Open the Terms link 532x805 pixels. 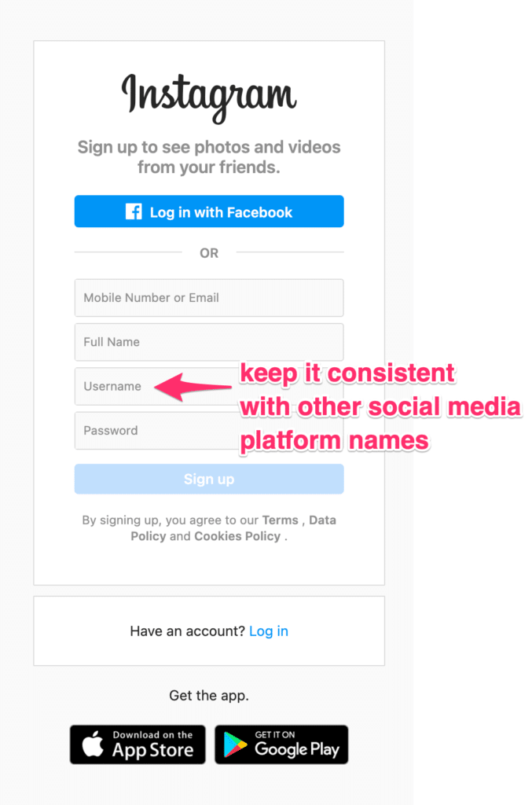[x=280, y=520]
